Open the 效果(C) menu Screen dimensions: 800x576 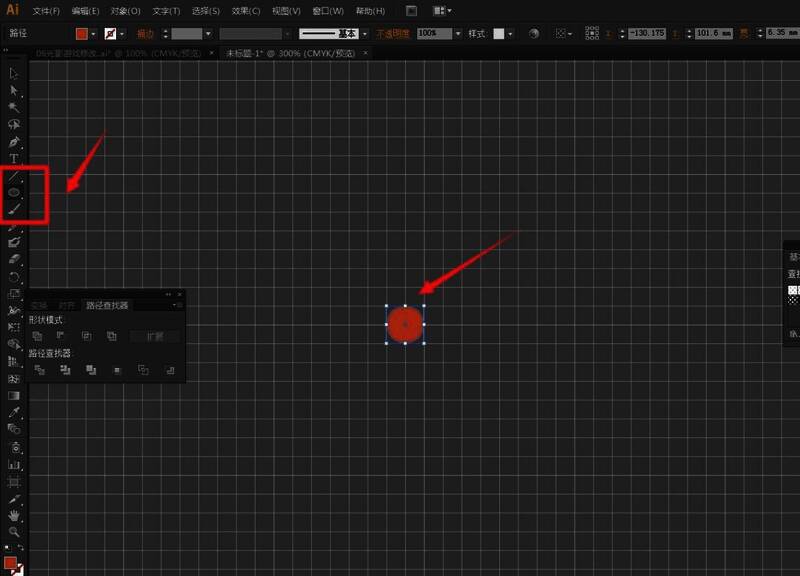[245, 11]
